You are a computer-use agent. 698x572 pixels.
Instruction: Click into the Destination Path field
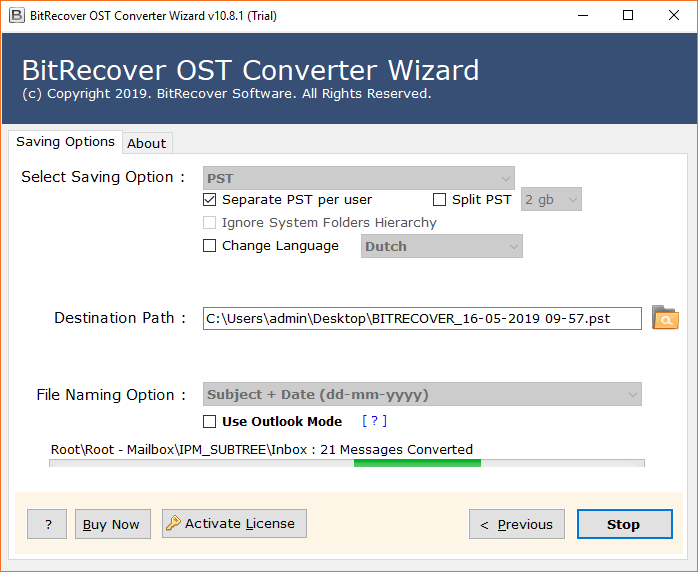point(422,318)
